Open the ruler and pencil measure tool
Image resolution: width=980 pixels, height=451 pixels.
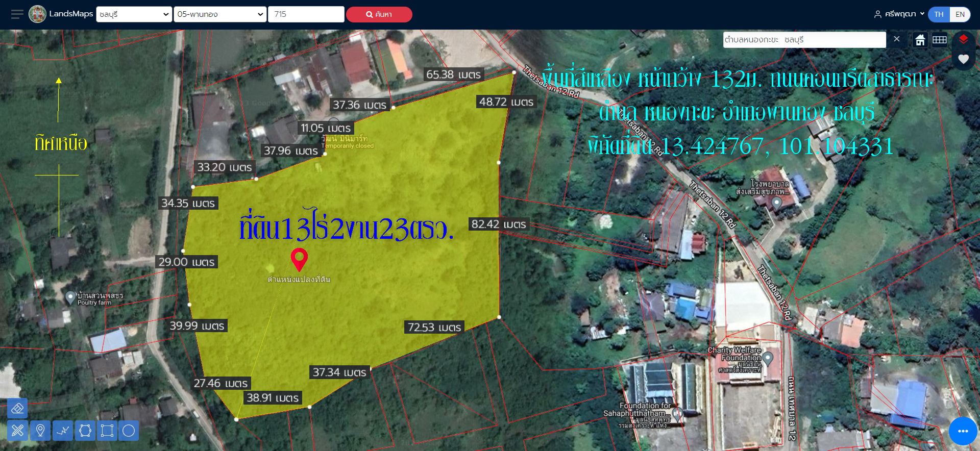[x=17, y=431]
